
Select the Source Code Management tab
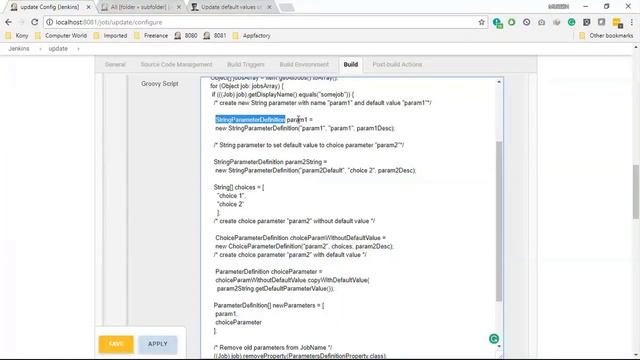point(176,64)
